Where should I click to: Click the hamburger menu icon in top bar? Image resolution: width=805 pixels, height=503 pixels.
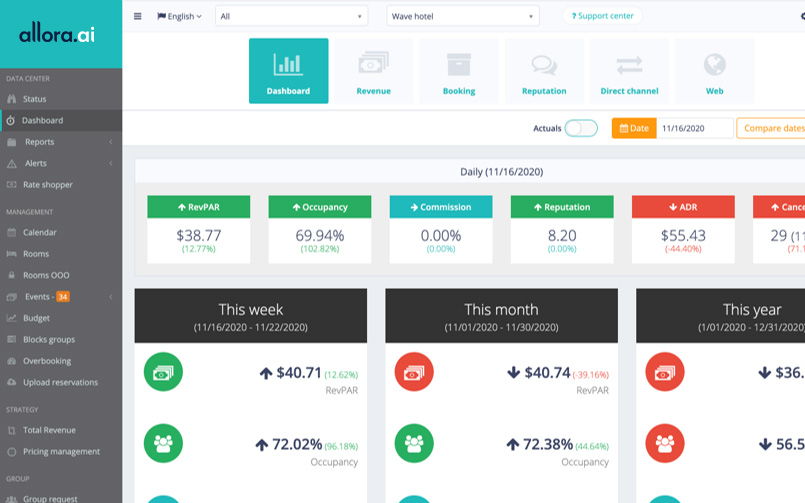coord(138,16)
